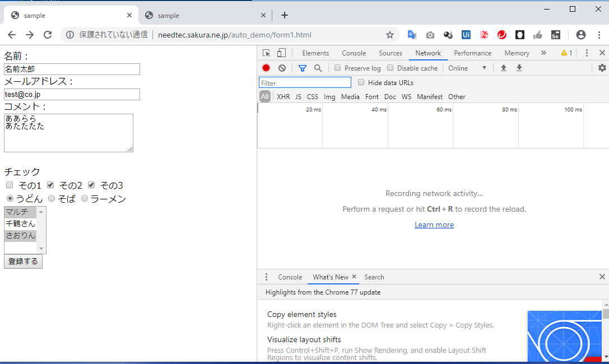The image size is (609, 364).
Task: Enable the Disable cache checkbox
Action: [x=390, y=68]
